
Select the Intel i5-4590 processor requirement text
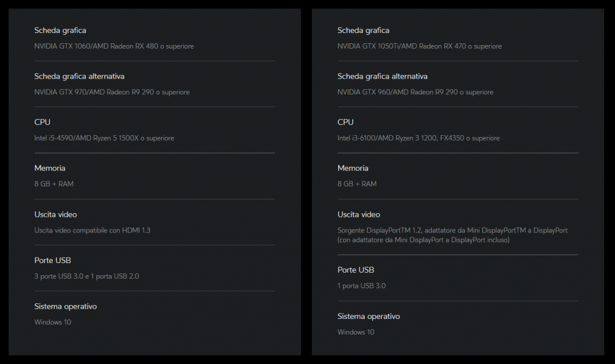(104, 138)
